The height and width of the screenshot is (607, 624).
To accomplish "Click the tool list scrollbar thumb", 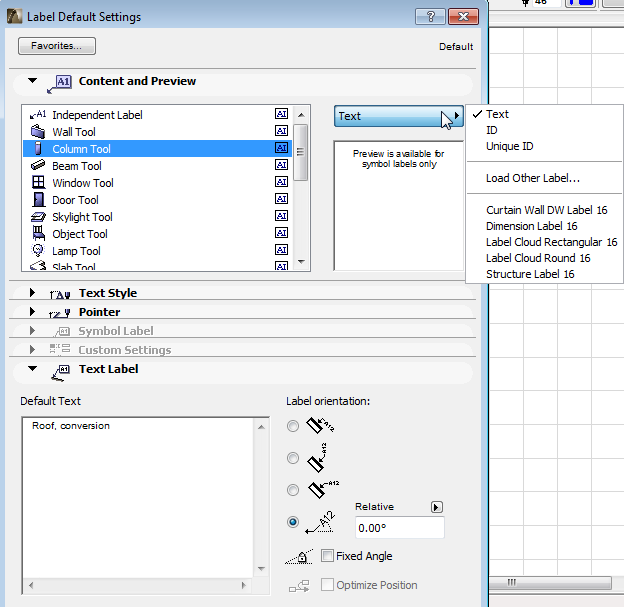I will [x=301, y=152].
